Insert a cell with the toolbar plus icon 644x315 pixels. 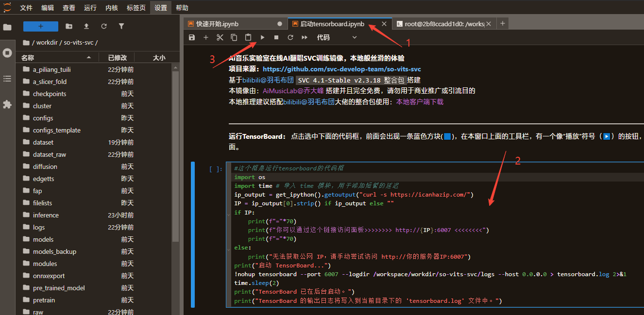206,37
